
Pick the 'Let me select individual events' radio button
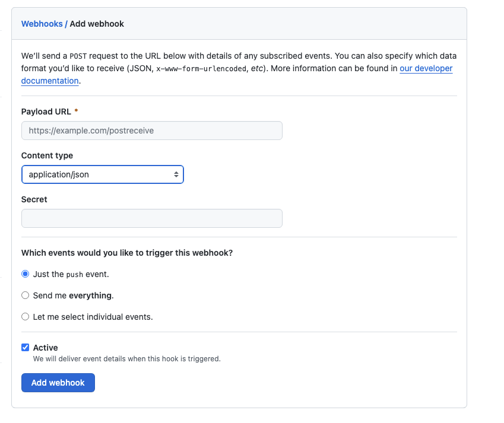26,317
